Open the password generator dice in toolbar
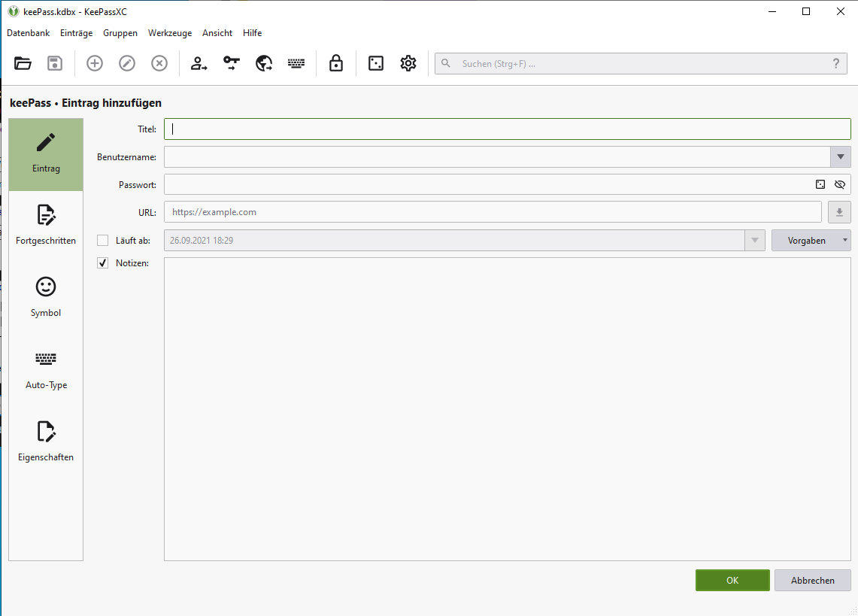Screen dimensions: 858x616 pos(375,64)
